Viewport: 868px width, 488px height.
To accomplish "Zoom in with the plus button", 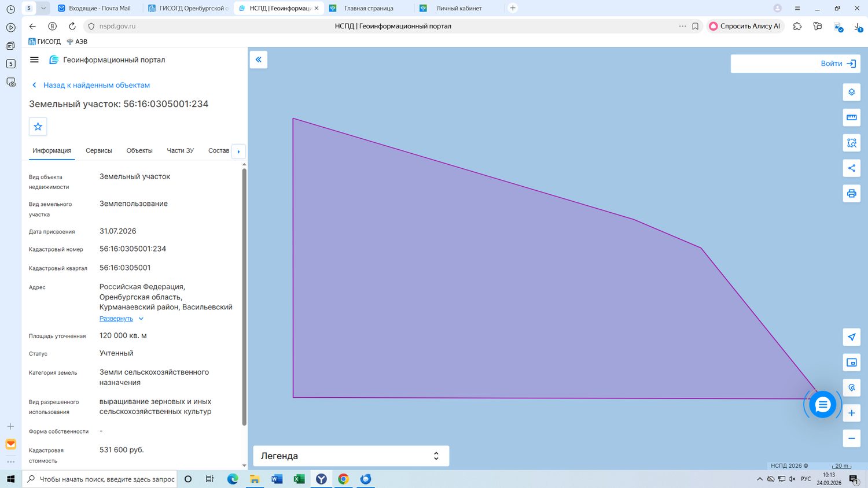I will (x=851, y=413).
